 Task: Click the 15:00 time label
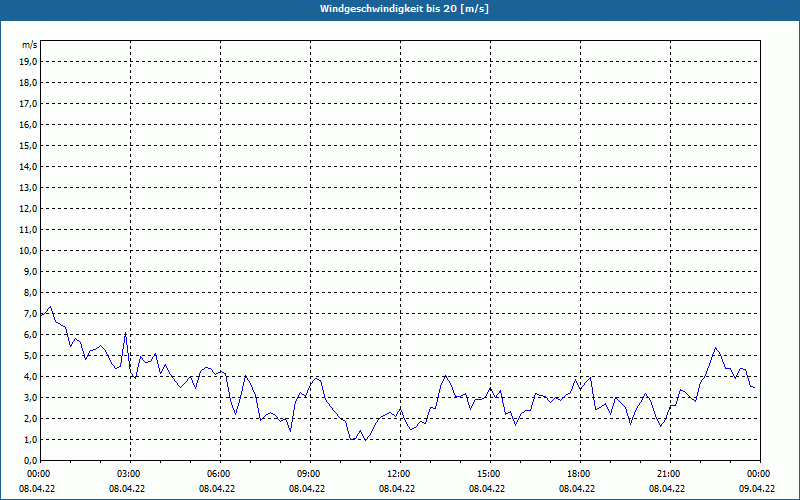[487, 474]
